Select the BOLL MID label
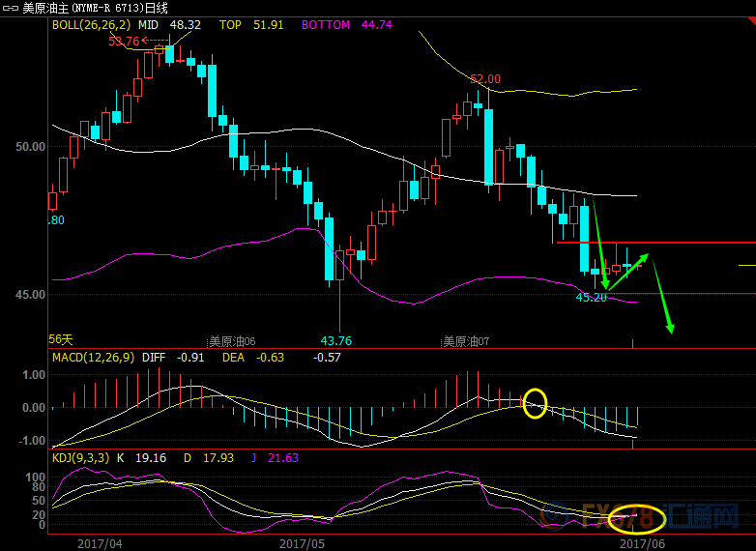This screenshot has height=551, width=756. tap(148, 25)
